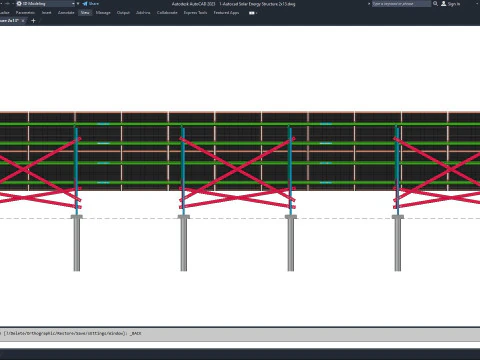480x360 pixels.
Task: Open the Output ribbon tab
Action: pyautogui.click(x=123, y=13)
